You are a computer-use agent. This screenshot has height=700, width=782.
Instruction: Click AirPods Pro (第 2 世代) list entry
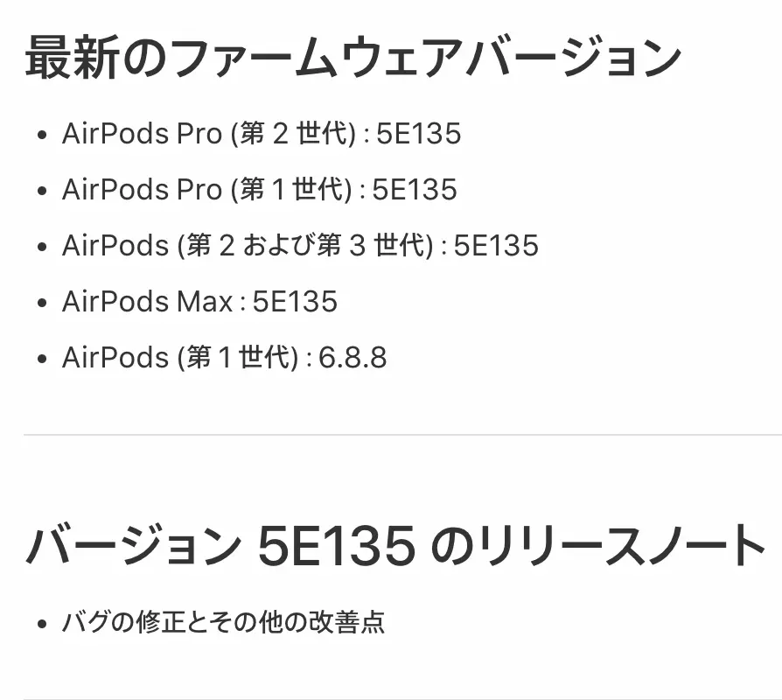tap(262, 134)
